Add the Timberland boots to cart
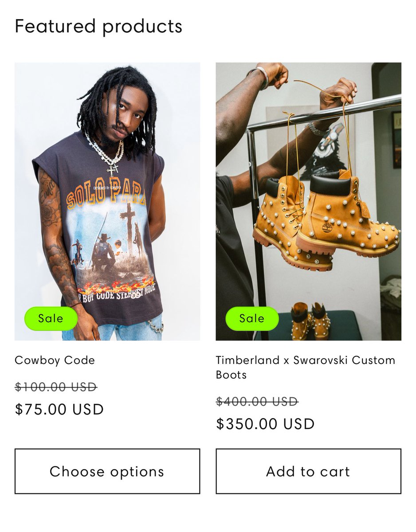Screen dimensions: 416x532 pyautogui.click(x=308, y=471)
